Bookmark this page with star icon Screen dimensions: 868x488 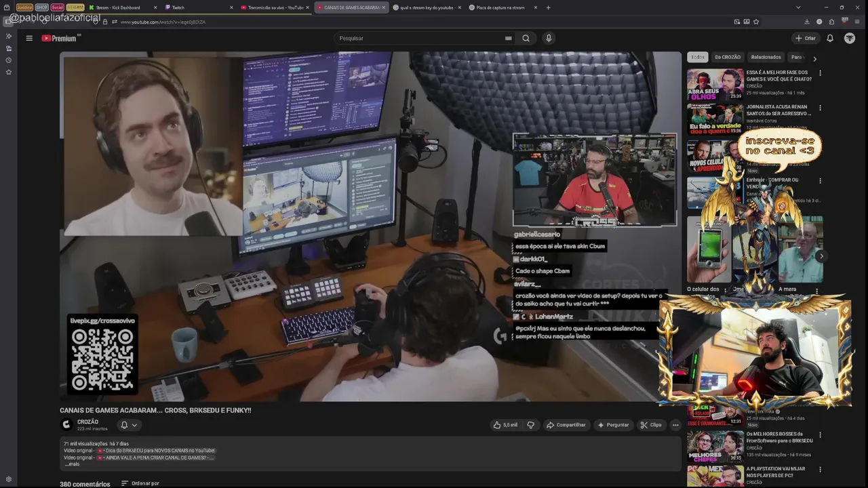pos(756,22)
